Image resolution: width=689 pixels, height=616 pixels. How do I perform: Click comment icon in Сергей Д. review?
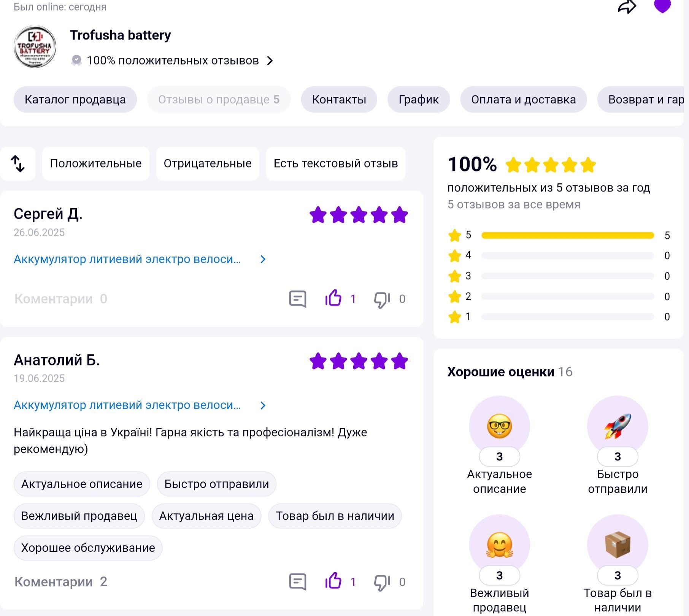point(298,299)
